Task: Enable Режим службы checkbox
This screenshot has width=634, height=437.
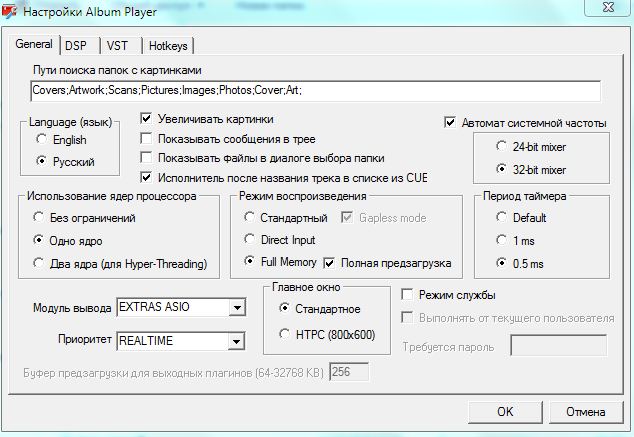Action: click(407, 294)
